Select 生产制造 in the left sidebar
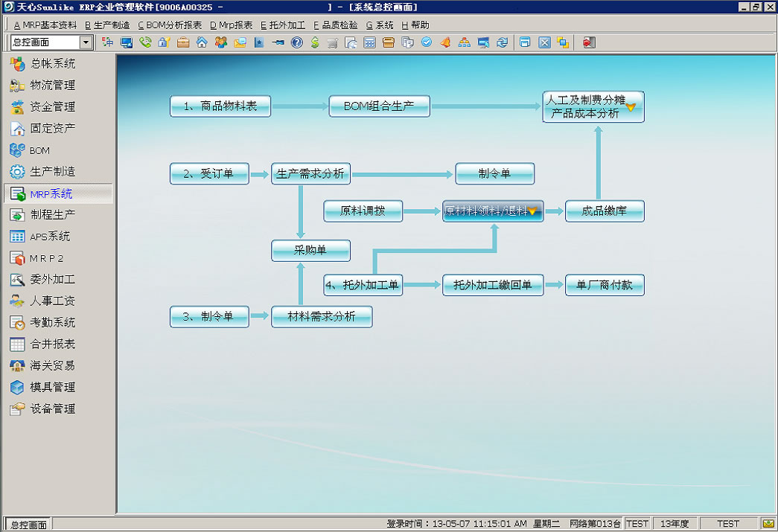Viewport: 778px width, 532px height. (52, 172)
